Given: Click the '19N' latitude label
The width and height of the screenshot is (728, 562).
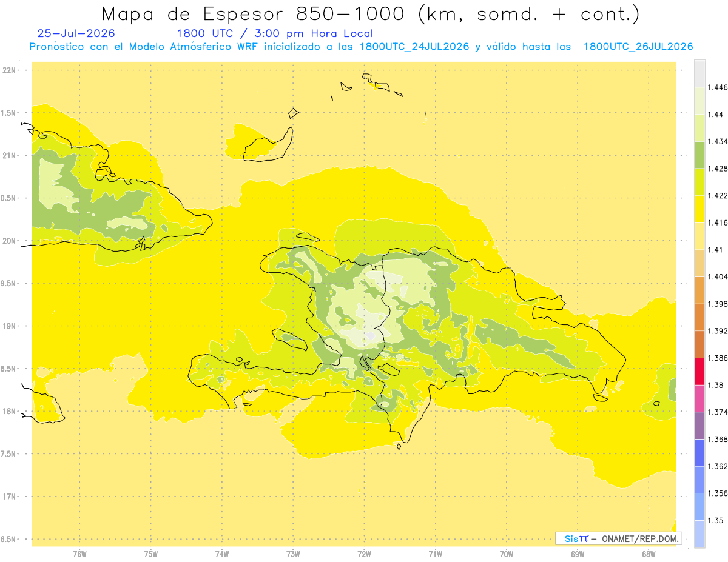Looking at the screenshot, I should point(8,326).
